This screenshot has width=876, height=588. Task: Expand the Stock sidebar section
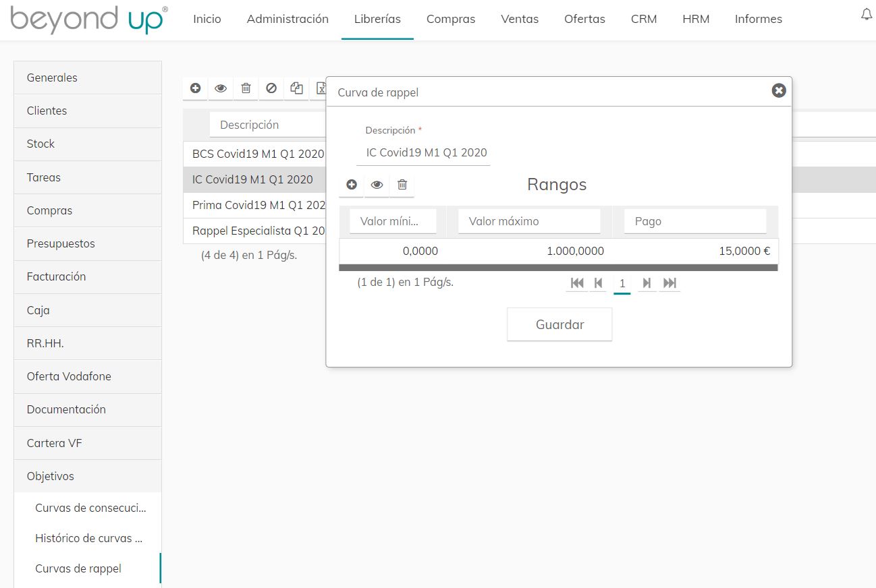point(88,144)
